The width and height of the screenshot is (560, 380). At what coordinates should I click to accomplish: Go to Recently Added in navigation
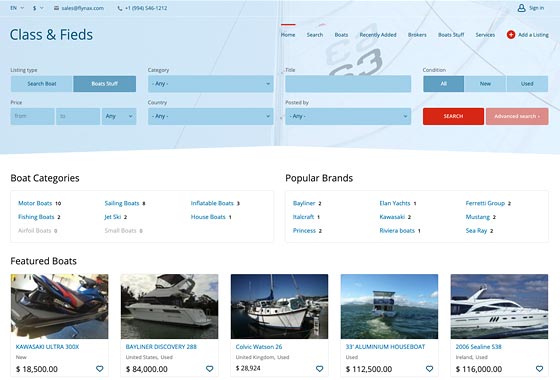click(x=378, y=35)
